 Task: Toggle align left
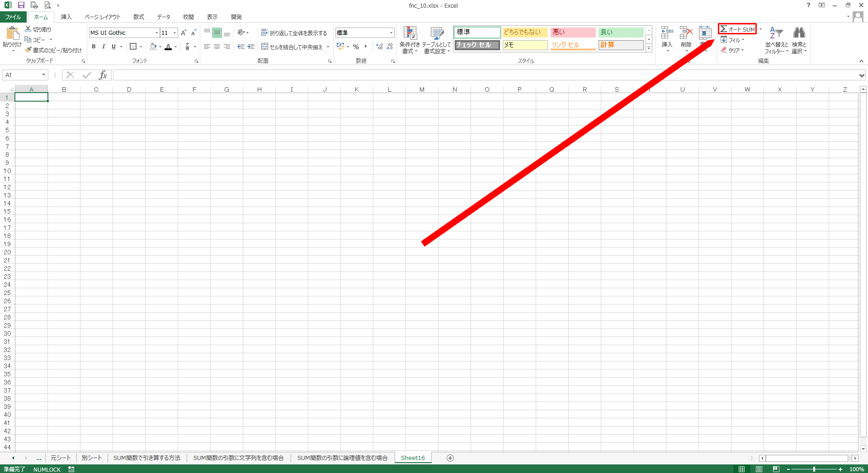click(207, 47)
